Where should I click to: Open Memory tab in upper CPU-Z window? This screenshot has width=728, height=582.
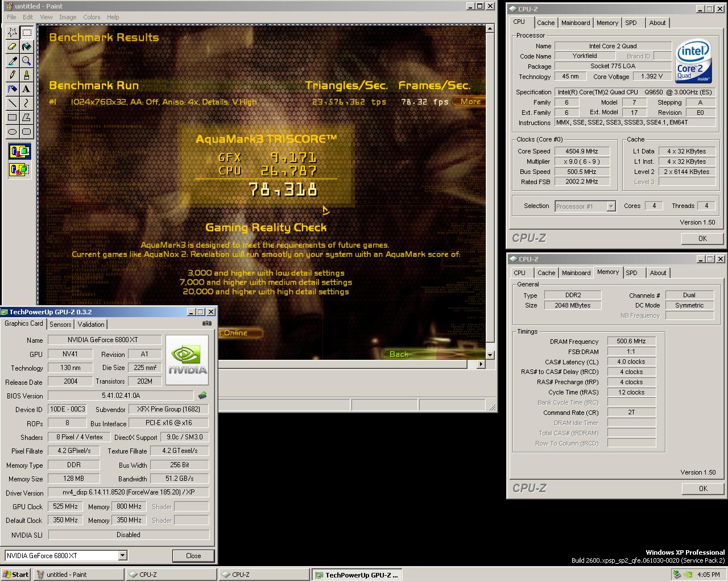[x=607, y=23]
